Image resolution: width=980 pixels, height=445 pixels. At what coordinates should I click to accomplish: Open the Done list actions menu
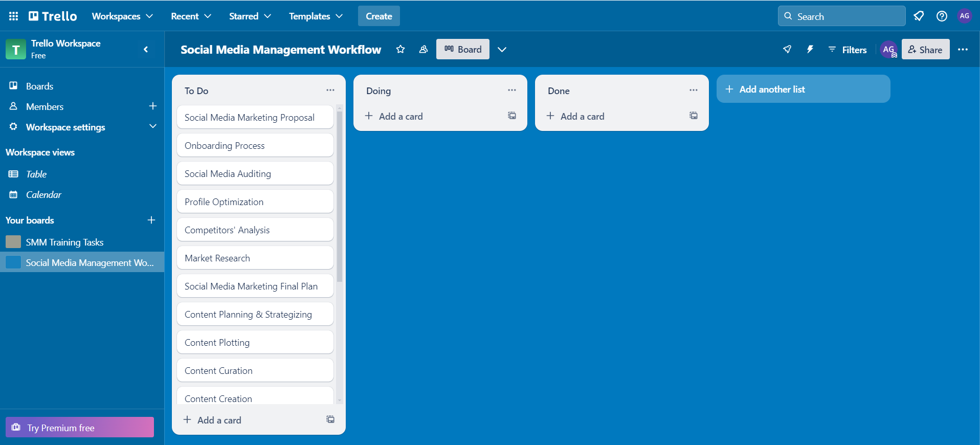[694, 90]
